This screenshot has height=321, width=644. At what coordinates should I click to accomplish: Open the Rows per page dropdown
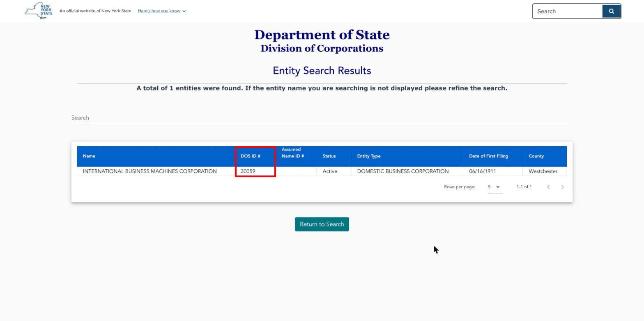click(494, 187)
